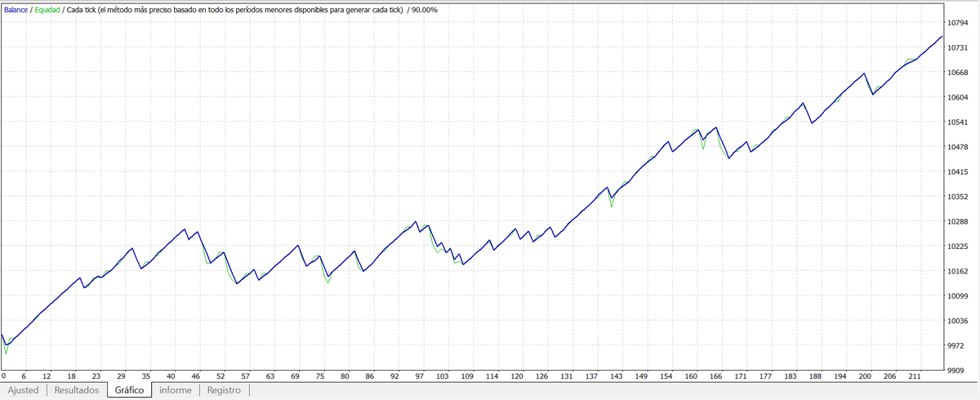Click trade number 143 on horizontal axis
Viewport: 980px width, 400px height.
[616, 376]
